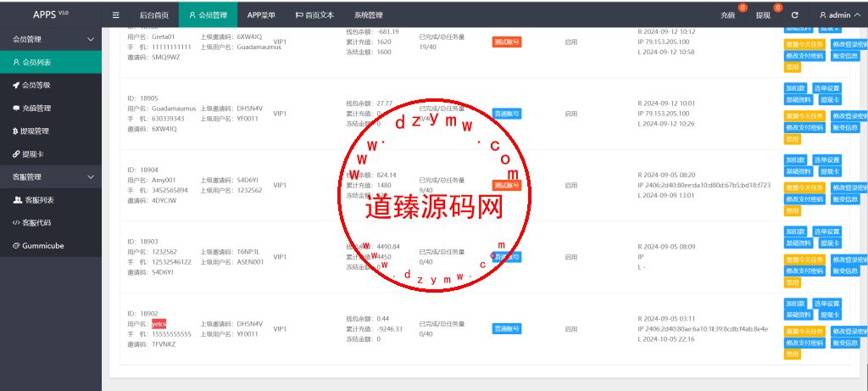This screenshot has height=391, width=868.
Task: Click invite code 6XW4JQ of ID 18905
Action: tap(164, 129)
